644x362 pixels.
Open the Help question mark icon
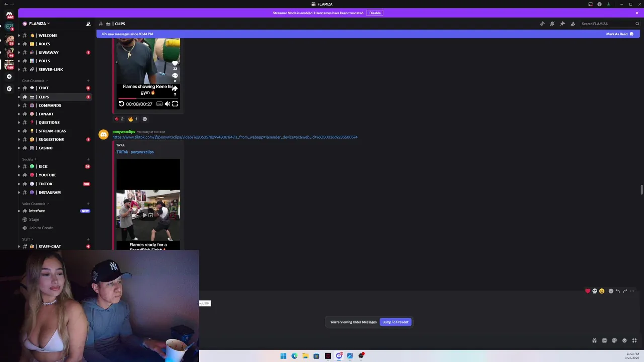[599, 4]
